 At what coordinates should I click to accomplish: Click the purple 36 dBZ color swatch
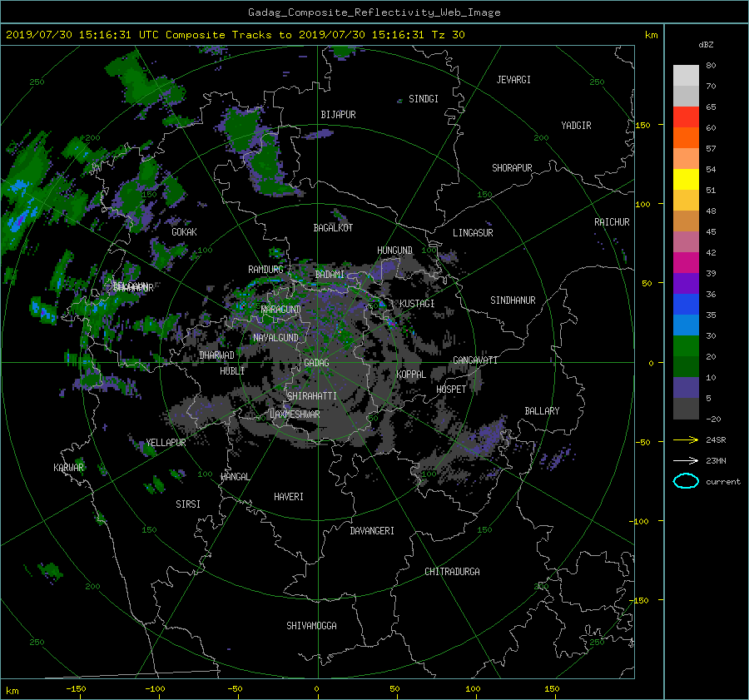pos(686,283)
